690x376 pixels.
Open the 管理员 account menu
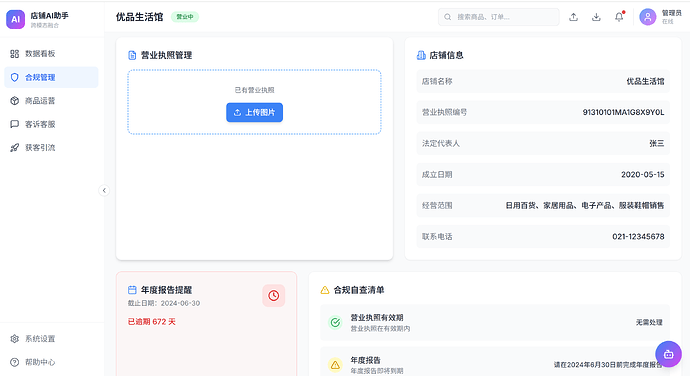[x=661, y=17]
